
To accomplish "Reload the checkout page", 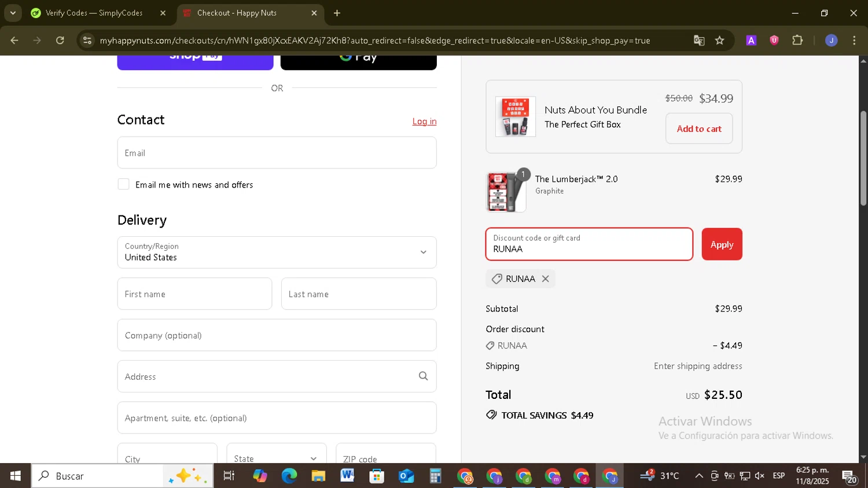I will [x=60, y=41].
